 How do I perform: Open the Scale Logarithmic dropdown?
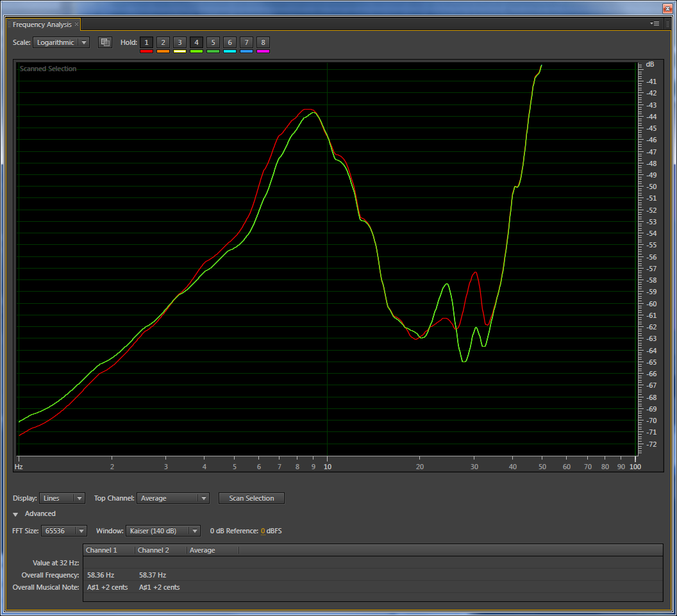click(61, 42)
